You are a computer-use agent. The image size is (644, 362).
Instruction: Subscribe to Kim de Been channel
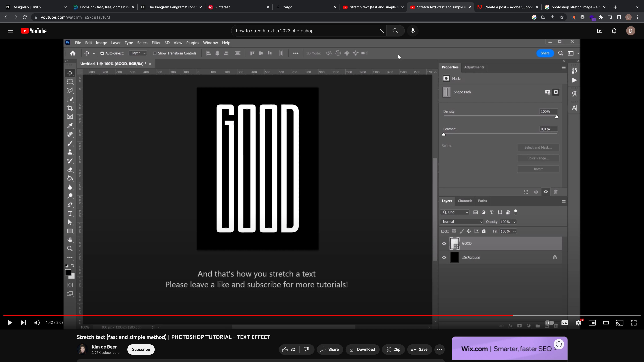pyautogui.click(x=141, y=349)
